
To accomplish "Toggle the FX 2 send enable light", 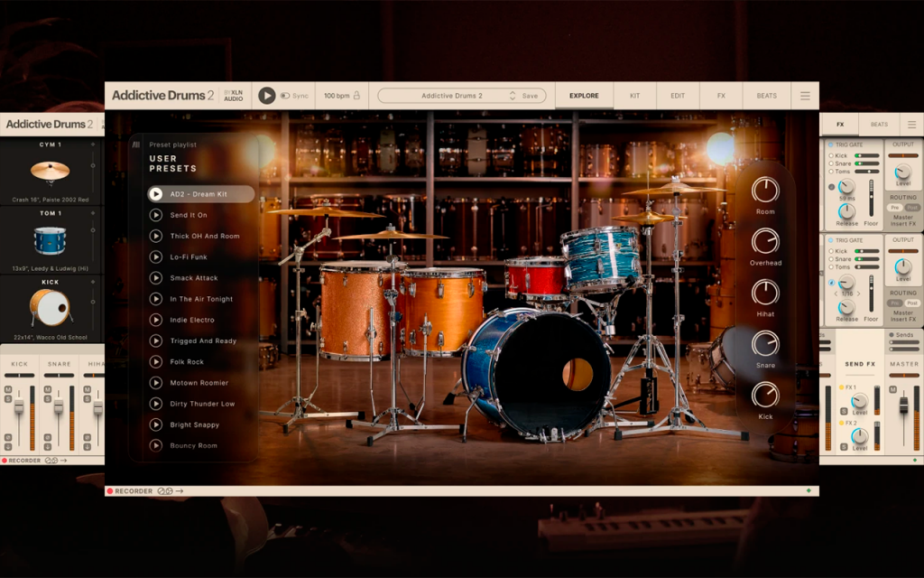I will 842,423.
